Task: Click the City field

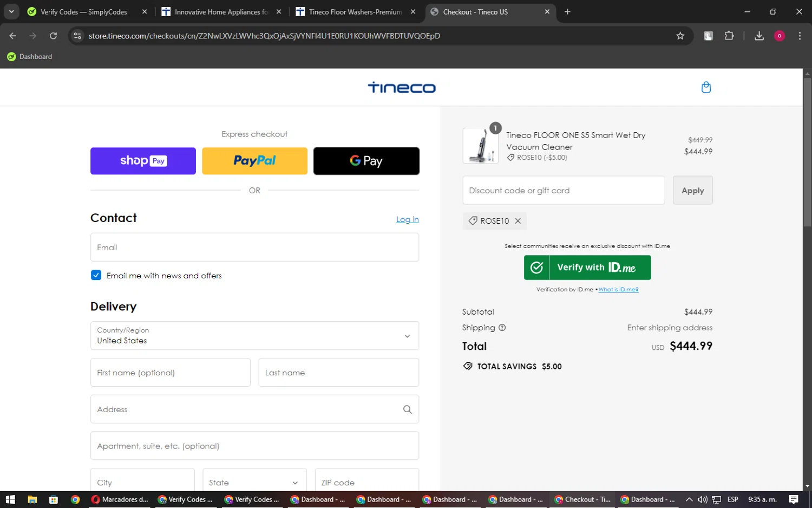Action: pos(142,481)
